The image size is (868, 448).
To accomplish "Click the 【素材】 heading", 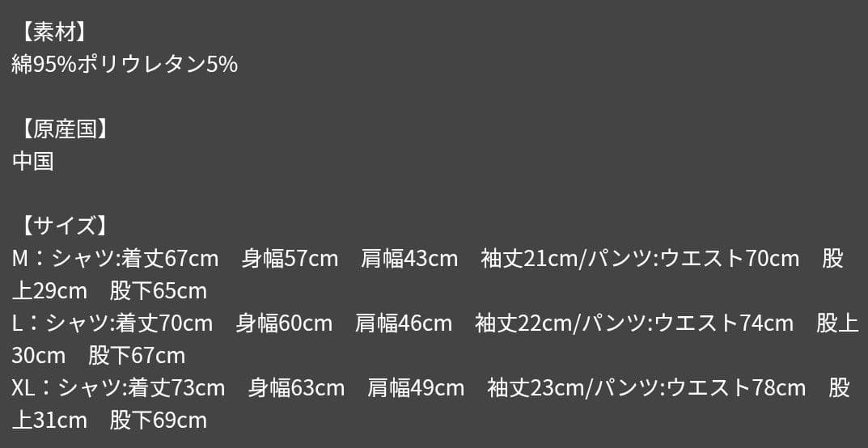I will (54, 32).
